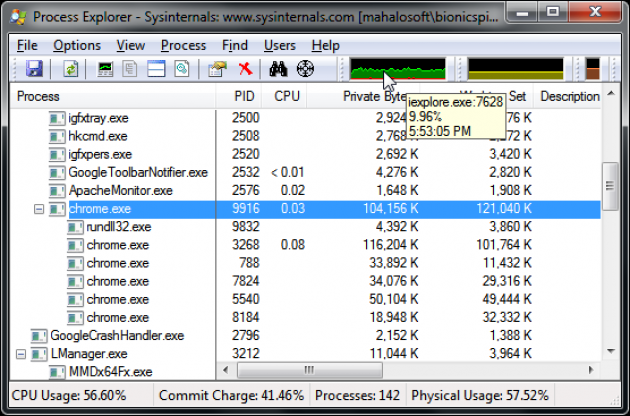Click the orange physical memory graph

pyautogui.click(x=593, y=69)
